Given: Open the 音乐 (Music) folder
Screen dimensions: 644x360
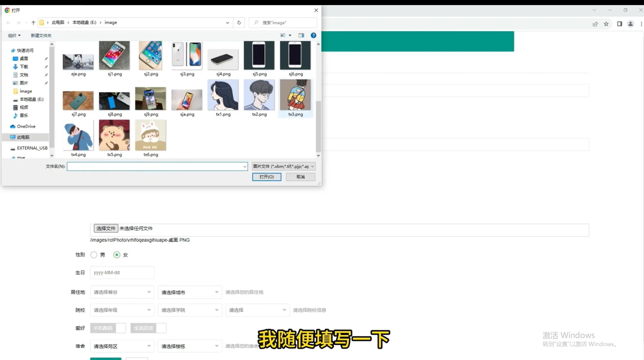Looking at the screenshot, I should pyautogui.click(x=23, y=115).
